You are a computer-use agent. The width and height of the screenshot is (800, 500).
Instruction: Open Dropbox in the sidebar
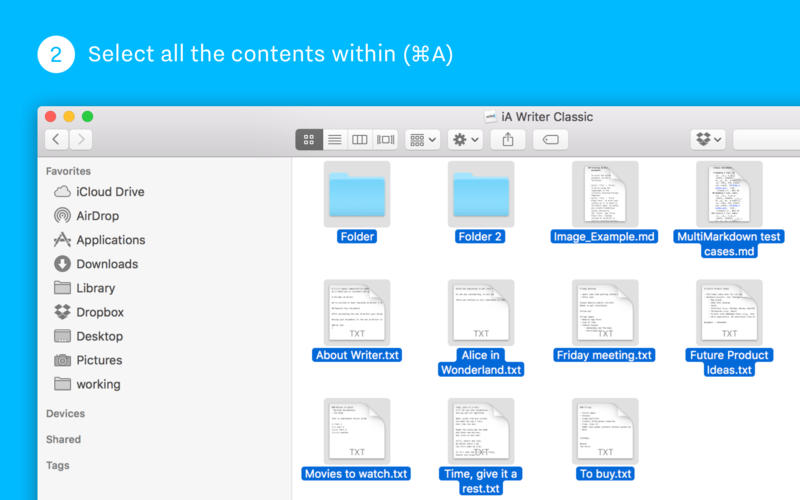pyautogui.click(x=89, y=312)
